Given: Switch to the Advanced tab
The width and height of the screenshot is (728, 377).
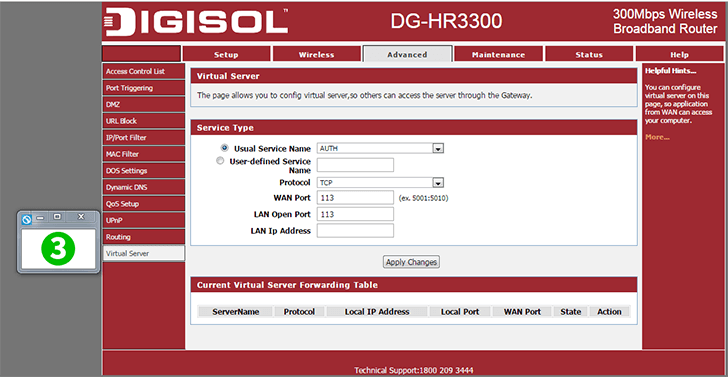Looking at the screenshot, I should pos(407,54).
